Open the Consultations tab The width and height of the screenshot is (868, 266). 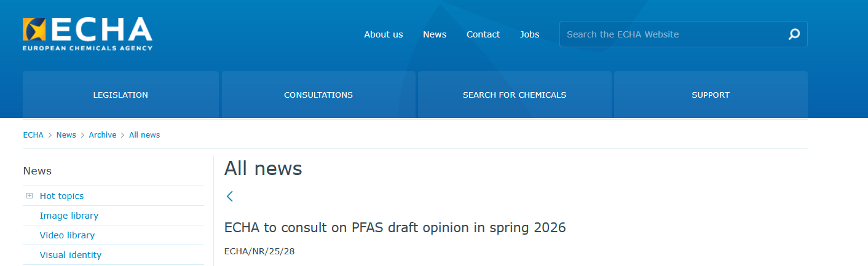(318, 95)
